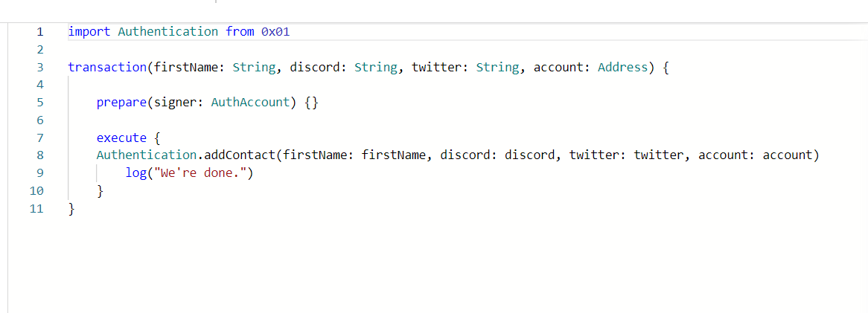Click 'firstName' parameter in transaction signature

[x=186, y=68]
